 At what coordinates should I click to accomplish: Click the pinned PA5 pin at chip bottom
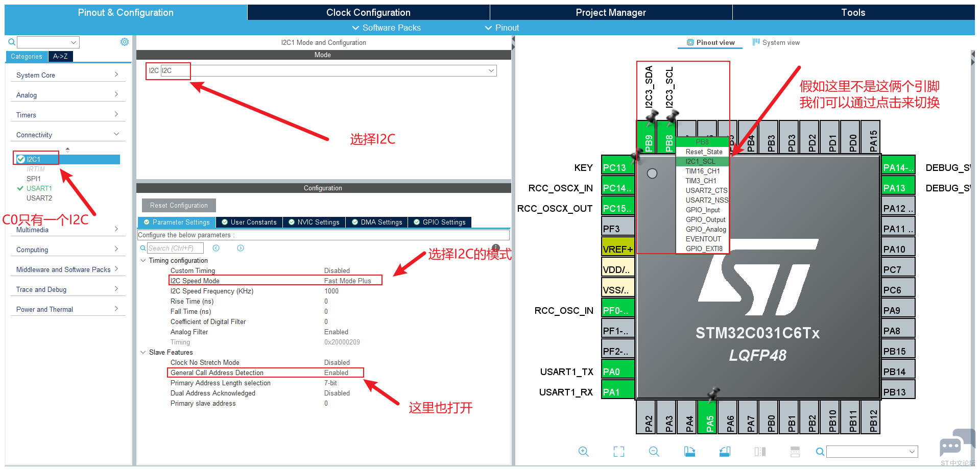point(708,417)
